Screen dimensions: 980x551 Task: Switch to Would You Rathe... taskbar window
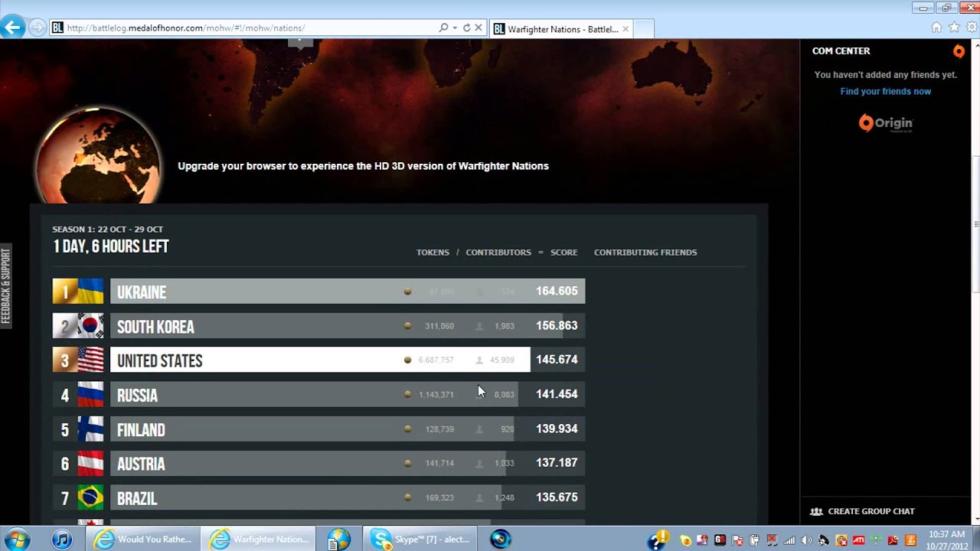pos(143,540)
